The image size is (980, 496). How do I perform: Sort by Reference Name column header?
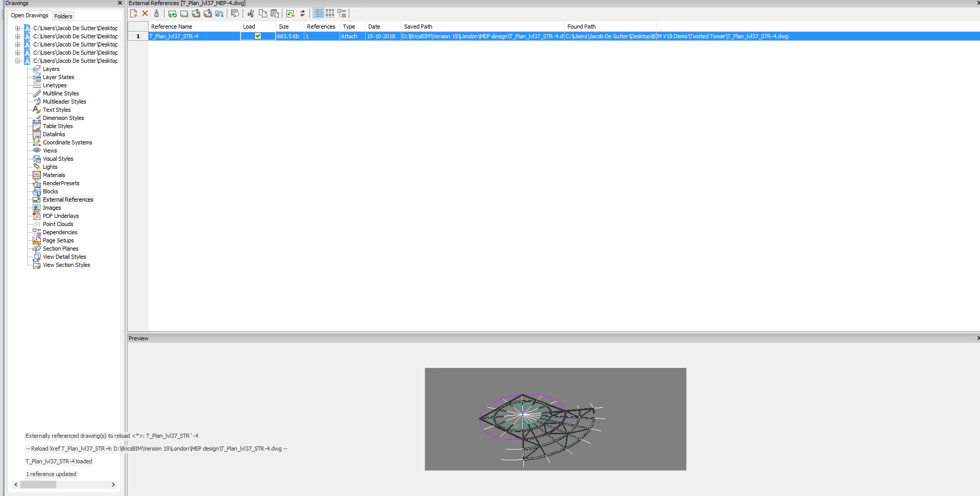(194, 27)
